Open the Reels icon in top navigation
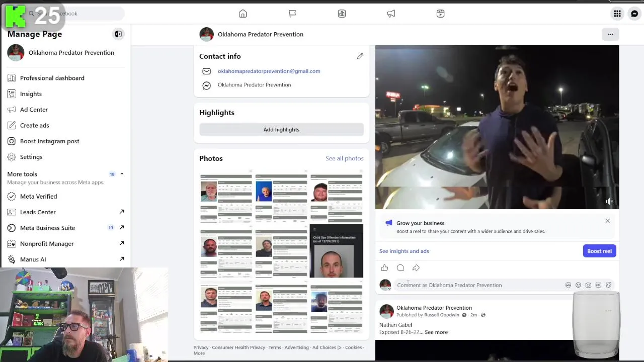 pyautogui.click(x=440, y=14)
